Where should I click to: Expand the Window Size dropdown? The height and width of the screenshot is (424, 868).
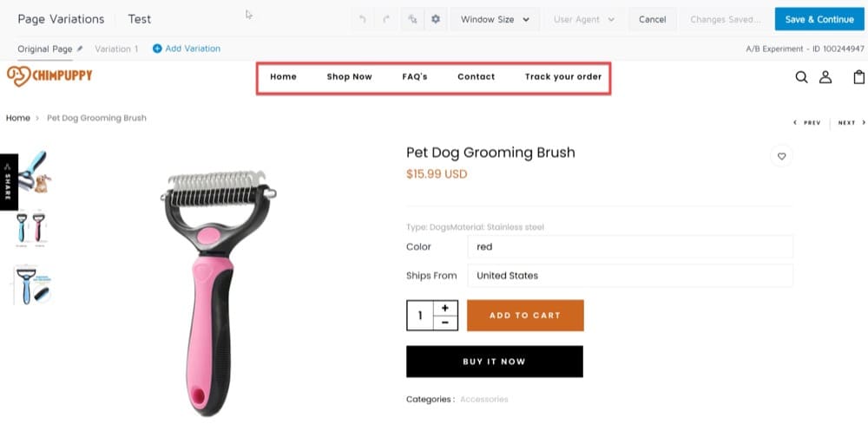pyautogui.click(x=495, y=19)
